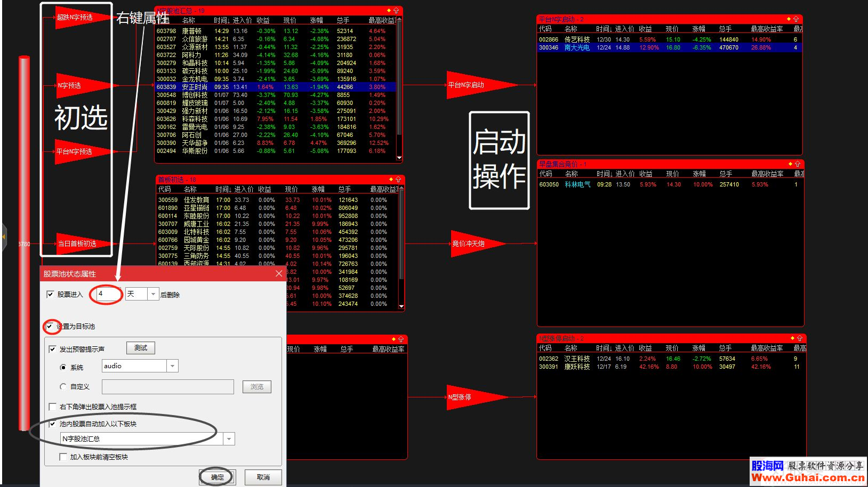Uncheck 设置为目标池 checkbox
868x487 pixels.
click(x=50, y=326)
